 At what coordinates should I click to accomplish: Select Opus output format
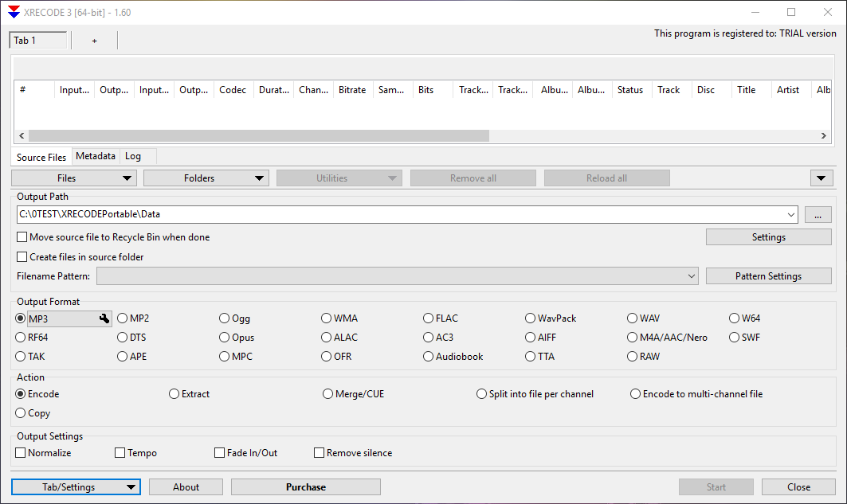pyautogui.click(x=224, y=338)
